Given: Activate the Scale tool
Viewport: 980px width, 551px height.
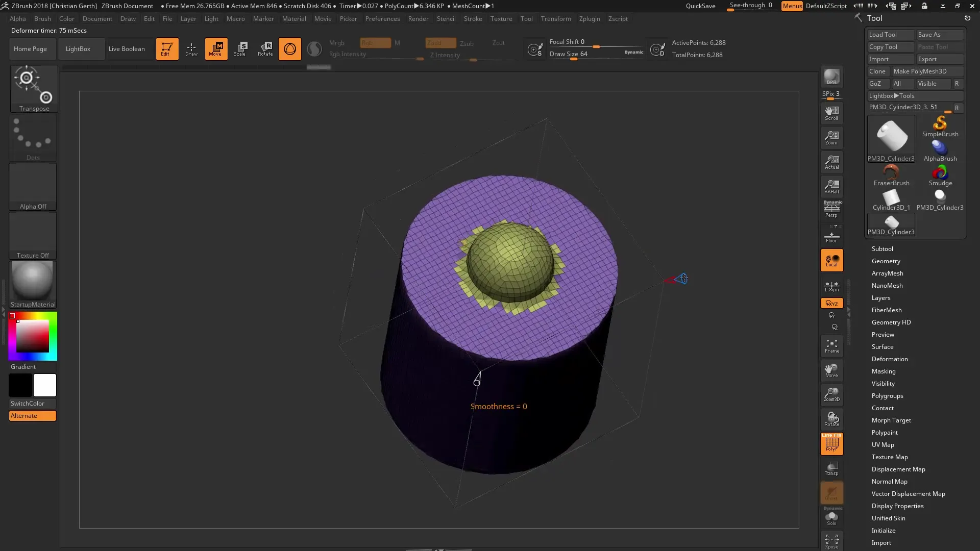Looking at the screenshot, I should pyautogui.click(x=240, y=49).
